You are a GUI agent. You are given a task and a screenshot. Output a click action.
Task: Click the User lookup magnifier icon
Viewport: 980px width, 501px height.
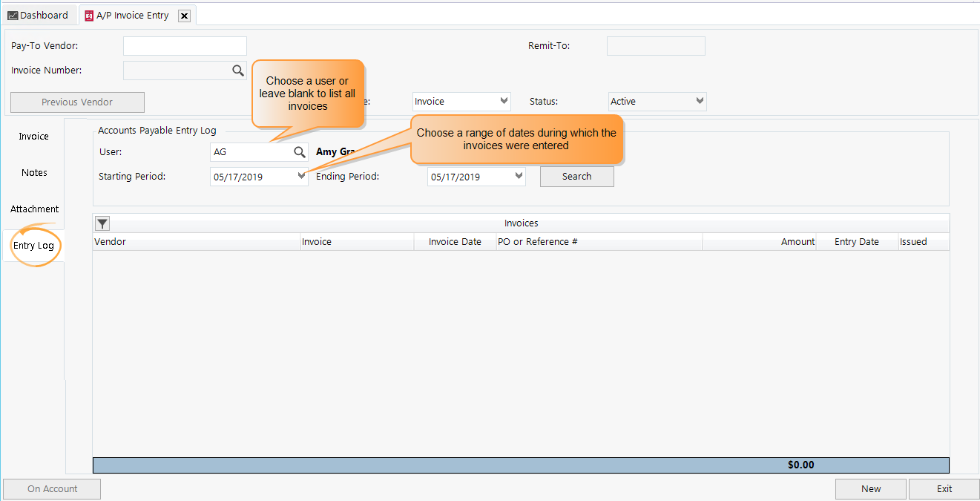coord(299,151)
